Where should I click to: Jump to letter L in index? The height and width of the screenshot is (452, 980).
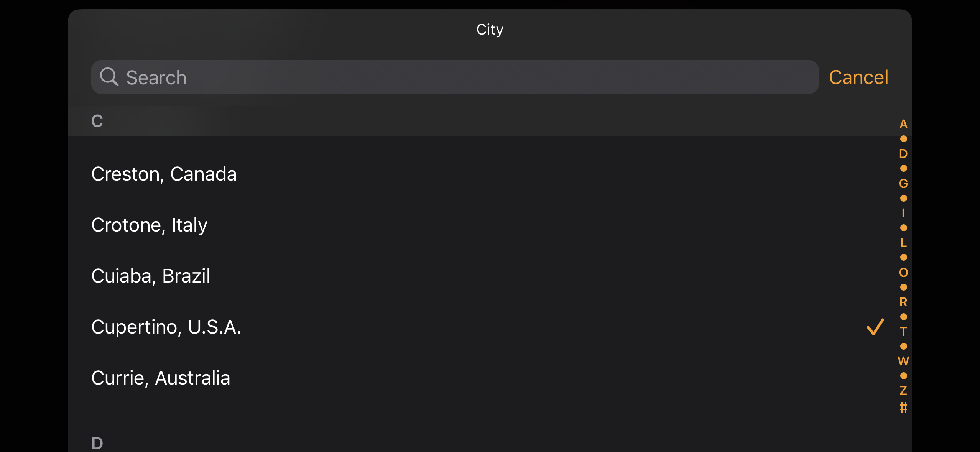point(903,243)
